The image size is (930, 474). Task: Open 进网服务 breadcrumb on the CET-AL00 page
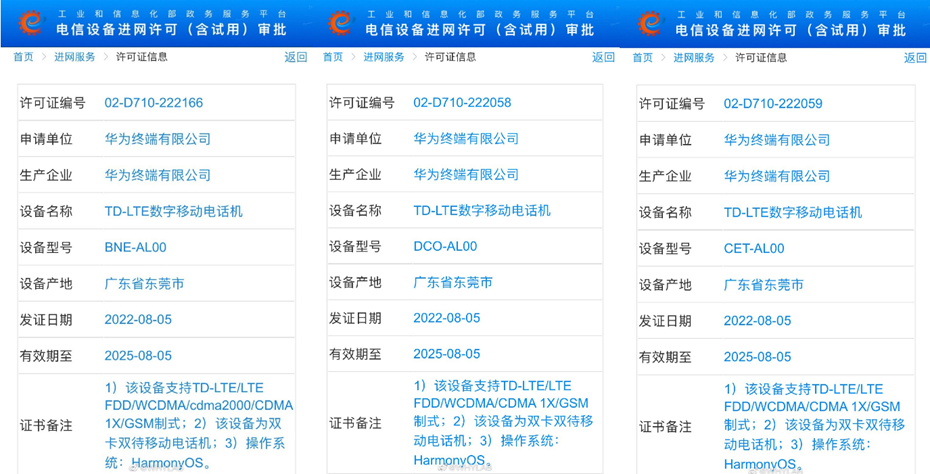pos(694,58)
